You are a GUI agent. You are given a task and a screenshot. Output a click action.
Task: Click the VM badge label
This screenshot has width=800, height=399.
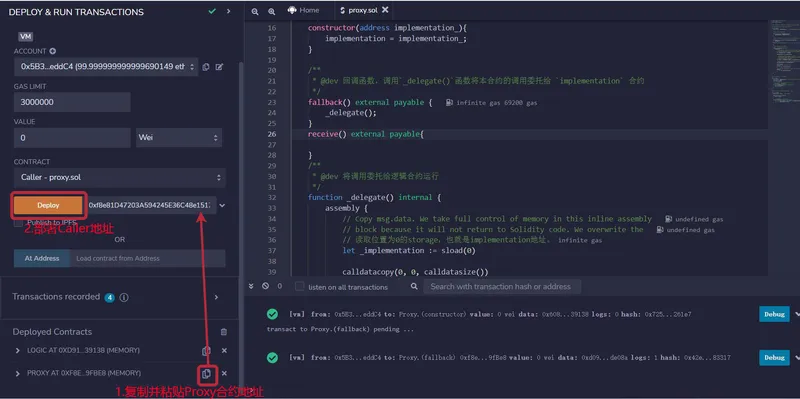(26, 37)
